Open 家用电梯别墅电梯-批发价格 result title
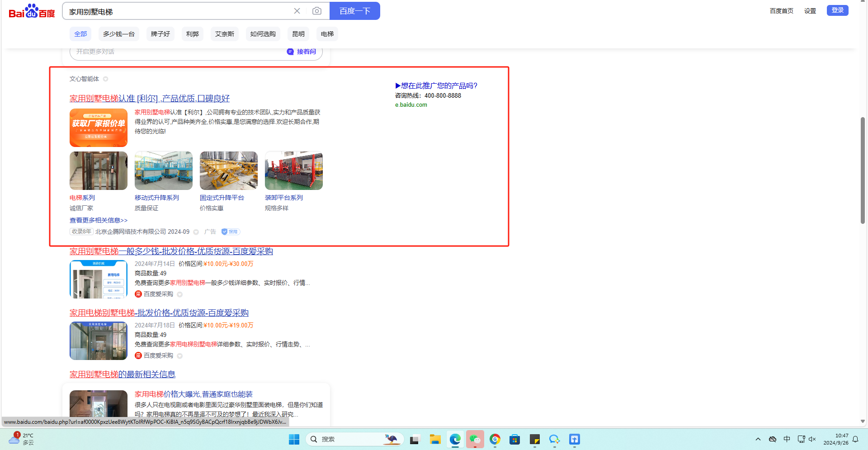Screen dimensions: 868x450 159,313
